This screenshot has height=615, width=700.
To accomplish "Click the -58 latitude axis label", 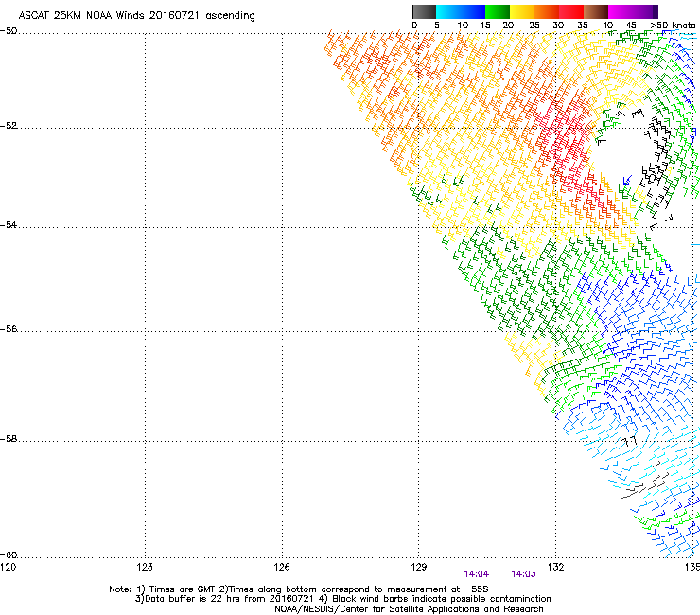I will click(x=9, y=439).
